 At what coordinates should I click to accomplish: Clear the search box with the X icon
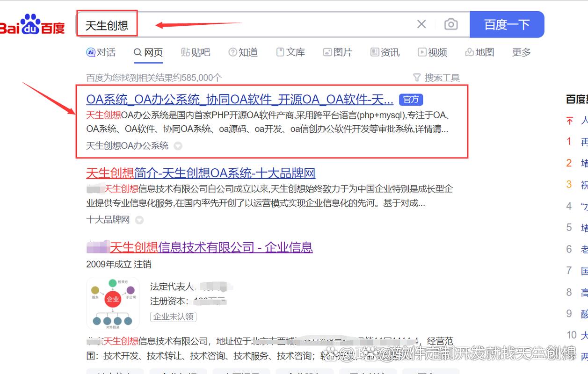point(421,24)
